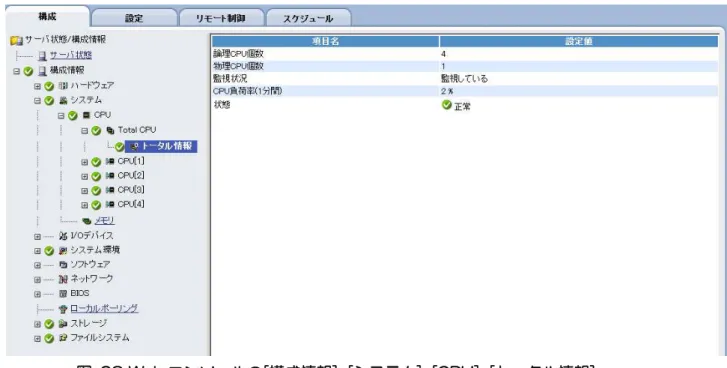
Task: Collapse the CPU parent node
Action: tap(61, 116)
